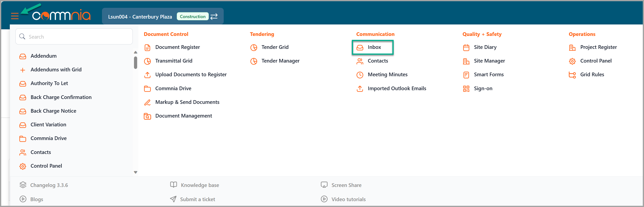The image size is (644, 207).
Task: Open Video tutorials link
Action: pyautogui.click(x=348, y=199)
